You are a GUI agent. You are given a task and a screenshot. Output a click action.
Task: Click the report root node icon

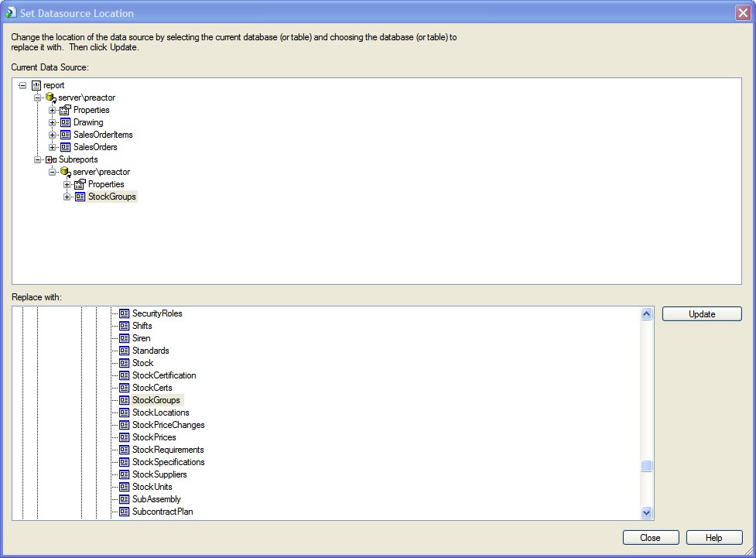click(36, 85)
